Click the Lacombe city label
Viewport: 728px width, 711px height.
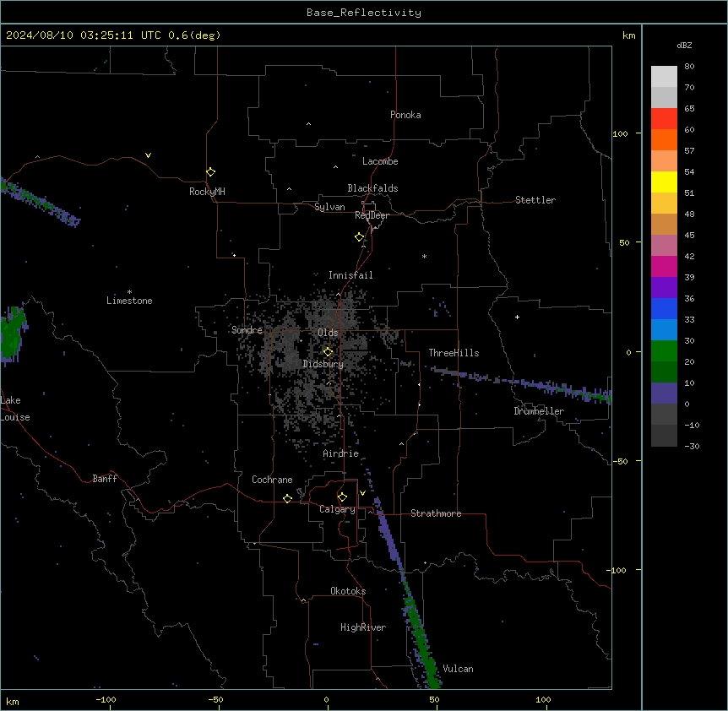(x=380, y=161)
